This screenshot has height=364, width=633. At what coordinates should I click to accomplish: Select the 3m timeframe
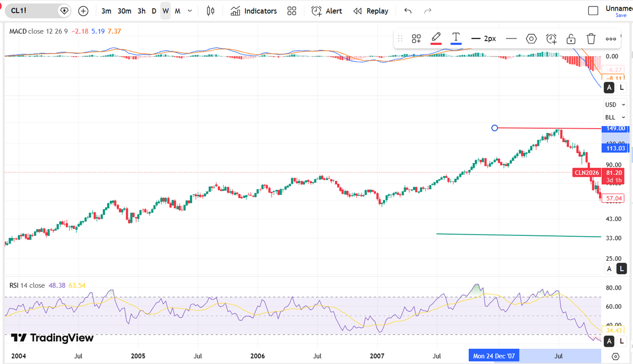(x=107, y=11)
